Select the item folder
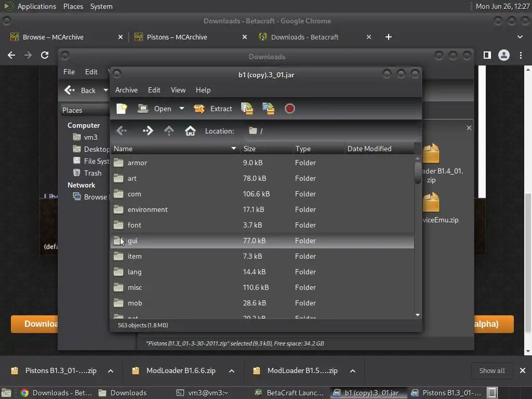Viewport: 532px width, 399px height. [x=262, y=256]
